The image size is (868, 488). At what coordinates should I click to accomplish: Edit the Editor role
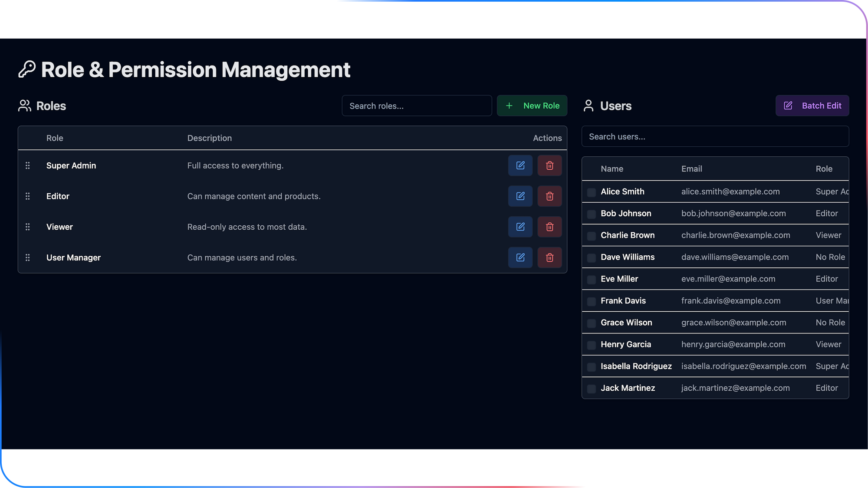pyautogui.click(x=520, y=196)
